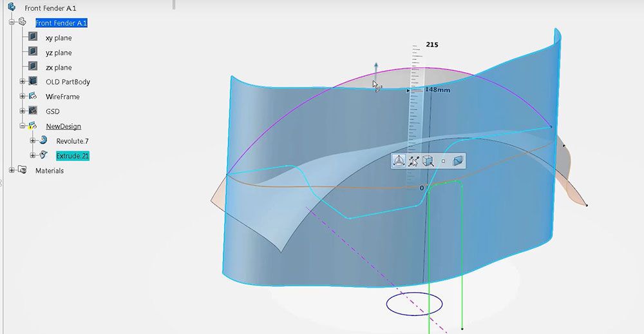Select the Revolute.7 label
Screen dimensions: 644x334
72,141
